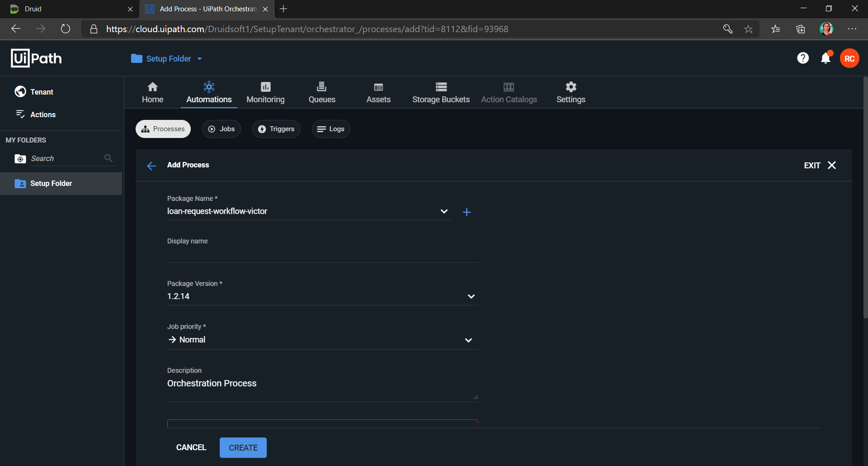868x466 pixels.
Task: Click the CREATE button
Action: pos(243,447)
